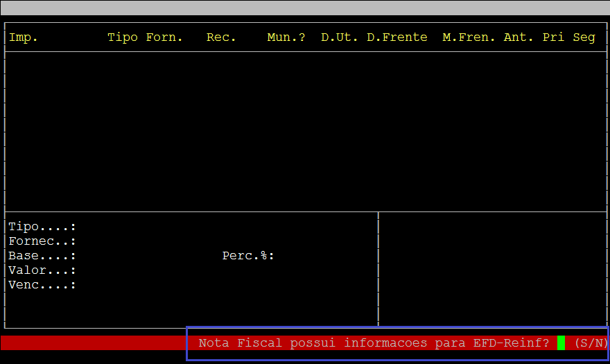610x364 pixels.
Task: Click the Nota Fiscal EFD-Reinf prompt text
Action: [373, 343]
